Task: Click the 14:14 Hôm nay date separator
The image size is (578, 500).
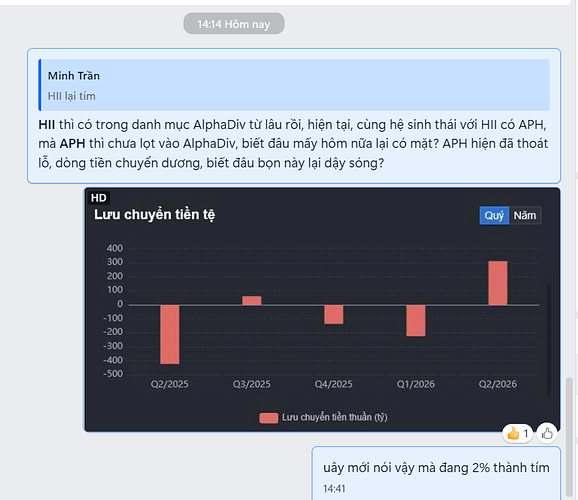Action: (x=234, y=24)
